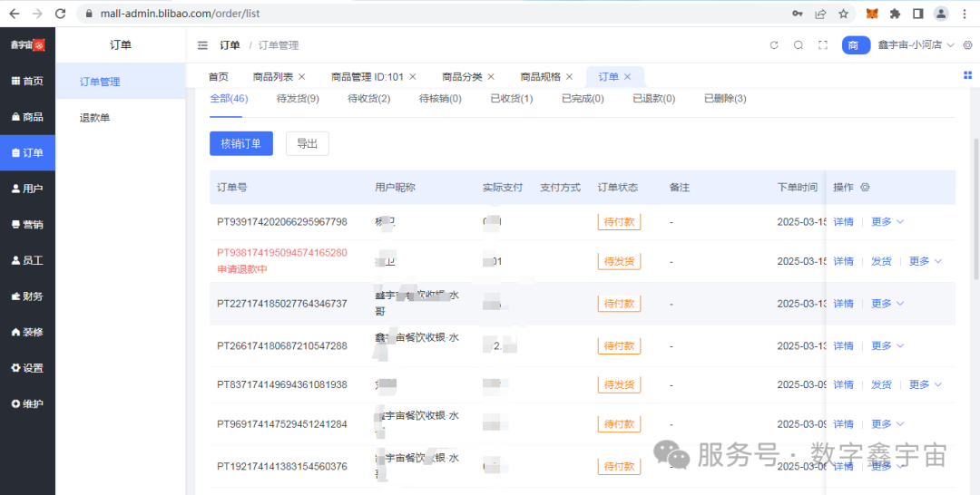The width and height of the screenshot is (980, 495).
Task: View 详情 for order PT939174202066295967798
Action: [843, 221]
